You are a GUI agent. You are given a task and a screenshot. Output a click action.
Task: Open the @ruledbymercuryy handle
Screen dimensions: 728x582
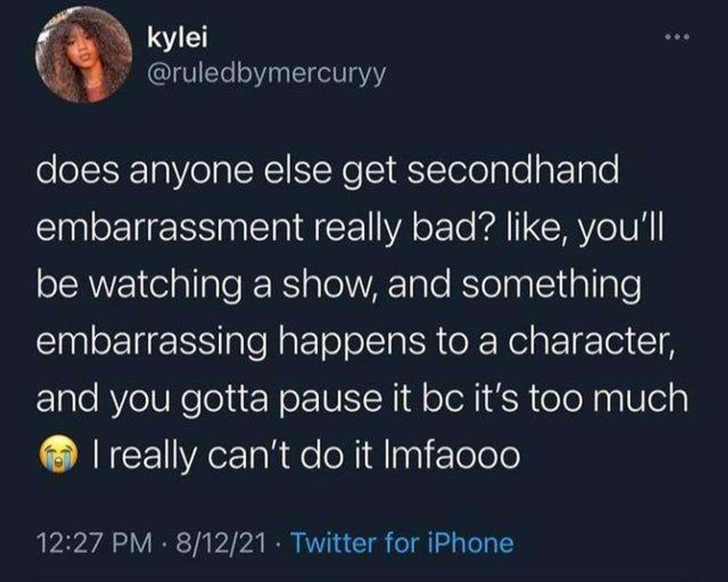(265, 74)
